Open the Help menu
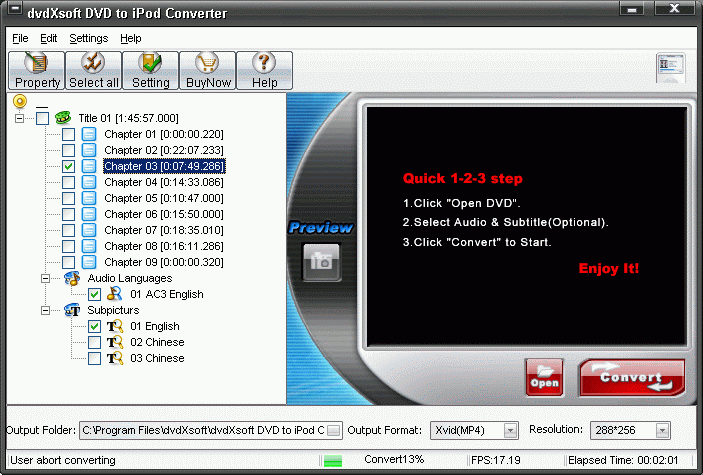The image size is (703, 475). coord(130,39)
